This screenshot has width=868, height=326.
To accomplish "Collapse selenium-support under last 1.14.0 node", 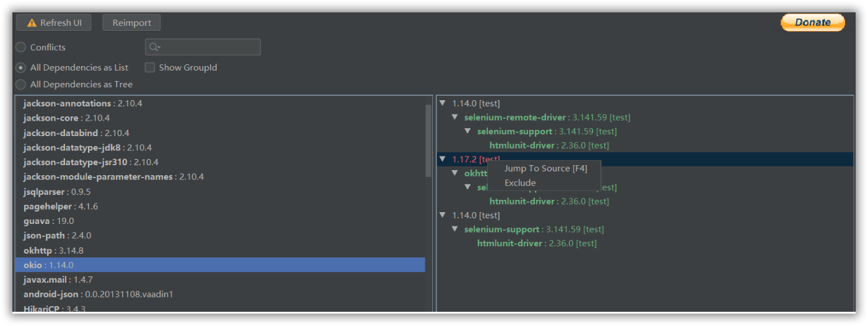I will (x=454, y=229).
